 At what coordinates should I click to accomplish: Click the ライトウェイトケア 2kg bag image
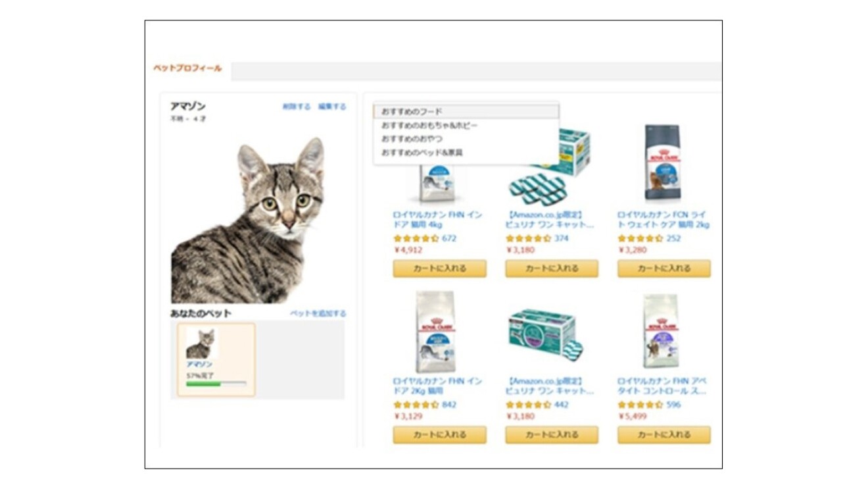click(x=662, y=162)
